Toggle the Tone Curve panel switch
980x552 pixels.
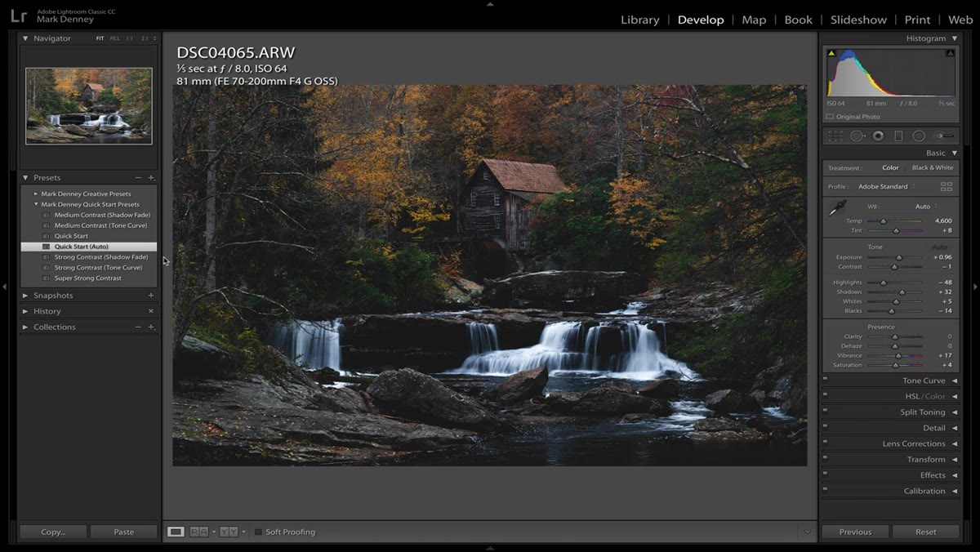(x=826, y=381)
